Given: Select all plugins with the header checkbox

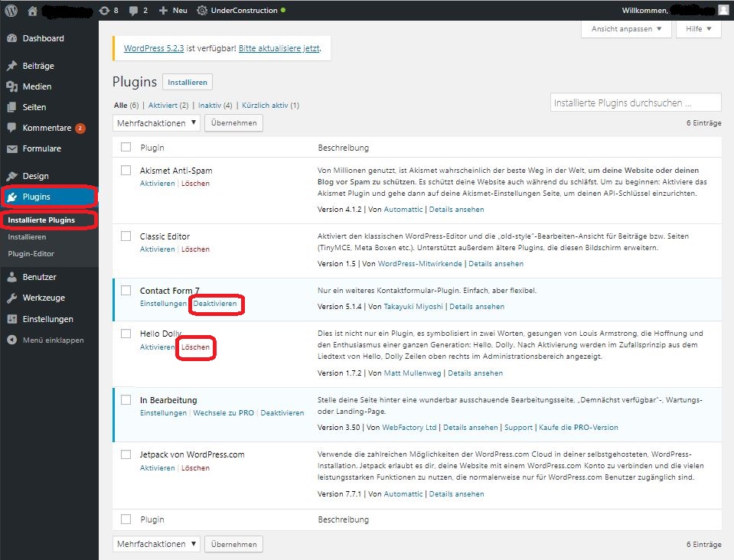Looking at the screenshot, I should [x=126, y=148].
